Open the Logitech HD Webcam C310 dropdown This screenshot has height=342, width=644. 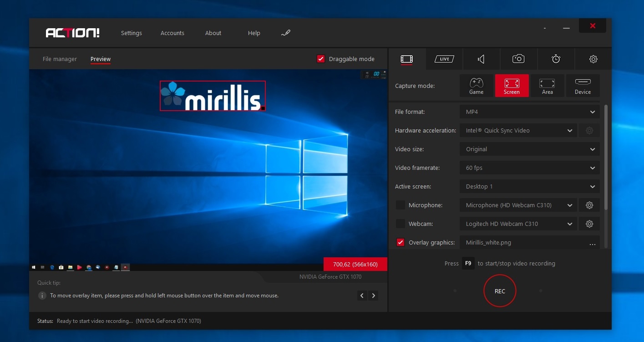point(518,224)
